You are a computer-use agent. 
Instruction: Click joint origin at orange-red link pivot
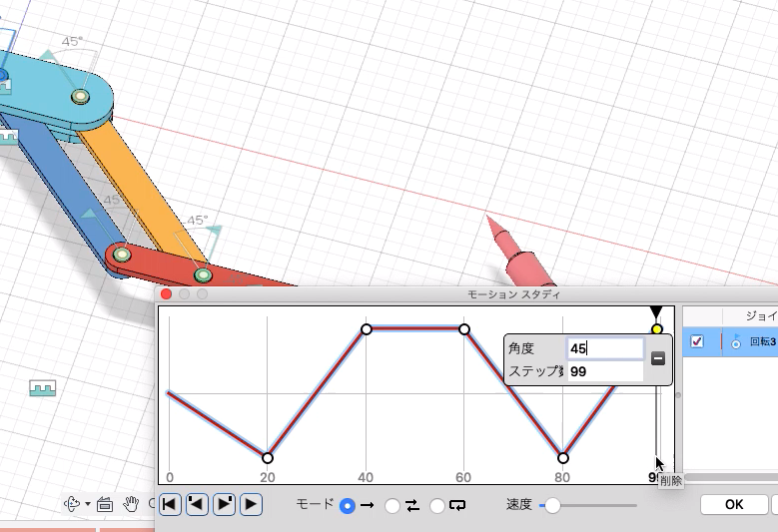click(202, 274)
